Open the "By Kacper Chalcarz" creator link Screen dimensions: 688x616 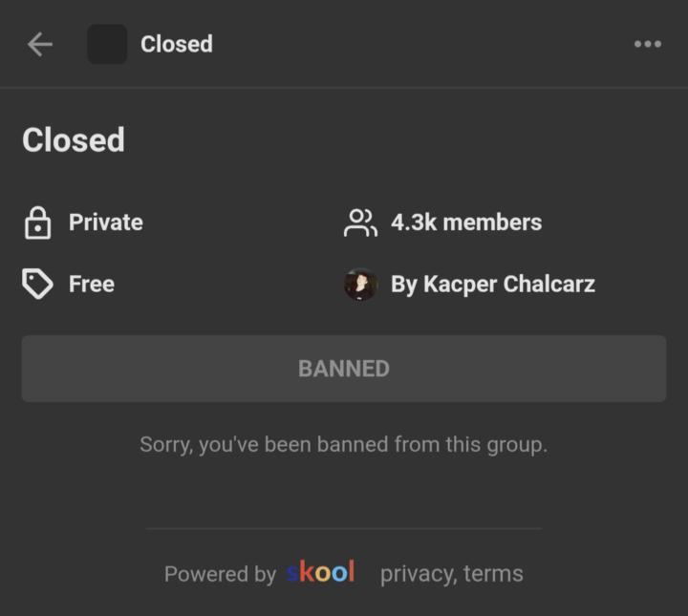[493, 285]
